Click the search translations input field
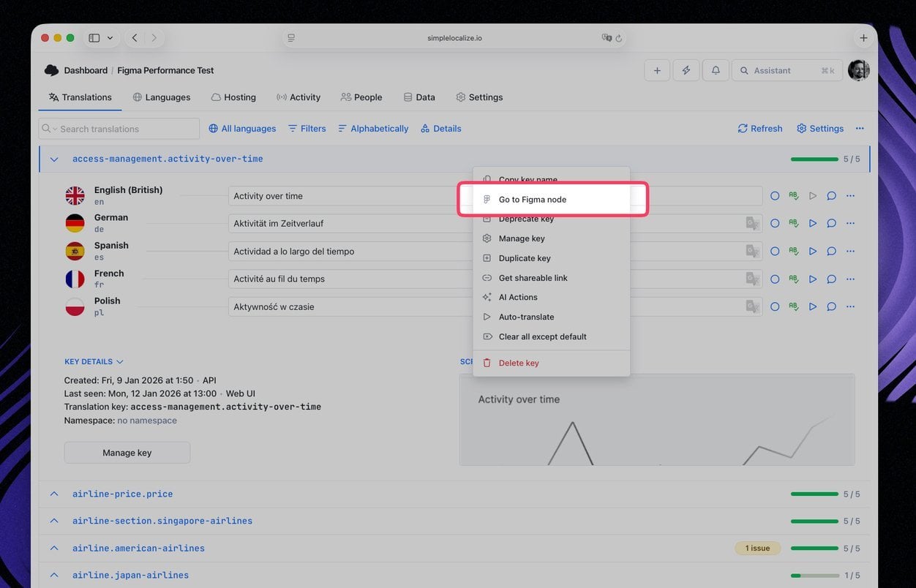 coord(118,128)
